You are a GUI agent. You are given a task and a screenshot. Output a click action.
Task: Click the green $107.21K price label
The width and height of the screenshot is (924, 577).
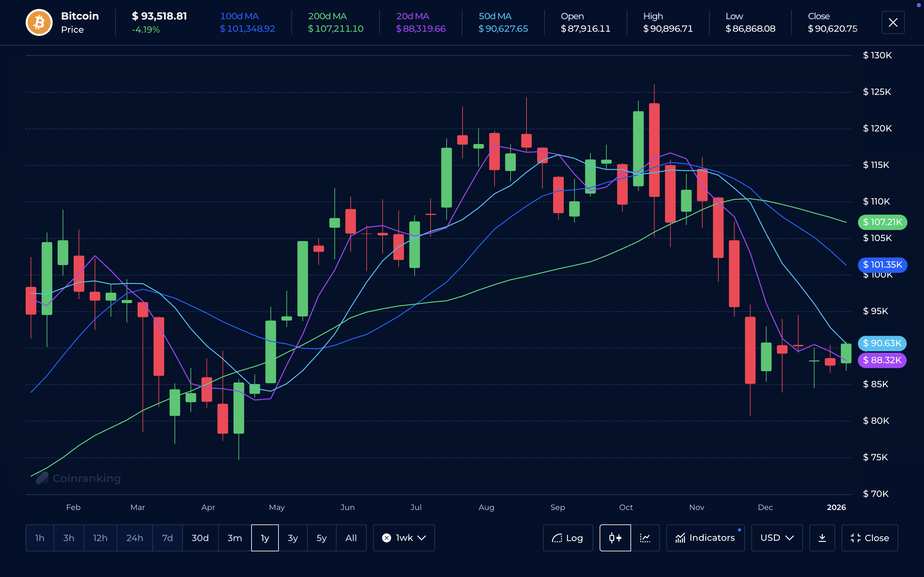point(882,222)
